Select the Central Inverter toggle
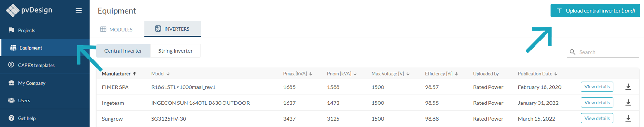 click(123, 51)
